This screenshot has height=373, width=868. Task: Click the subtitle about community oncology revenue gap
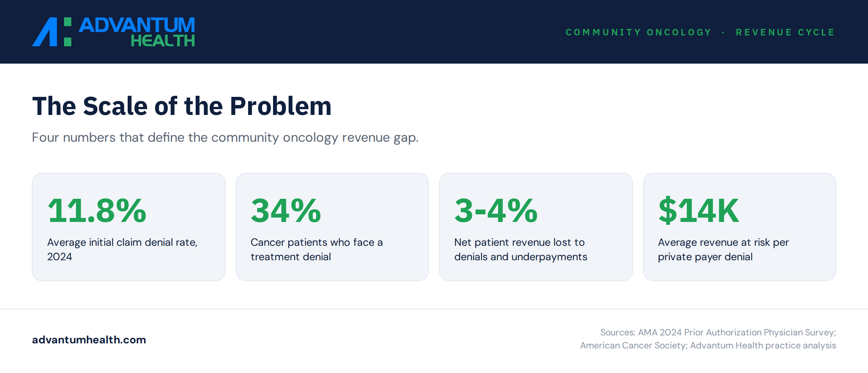225,137
